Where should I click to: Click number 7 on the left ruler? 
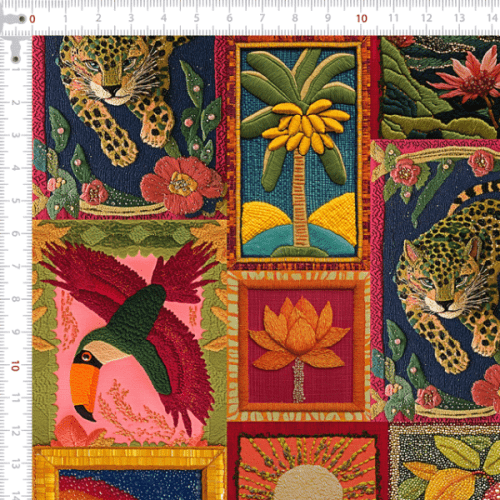[15, 266]
